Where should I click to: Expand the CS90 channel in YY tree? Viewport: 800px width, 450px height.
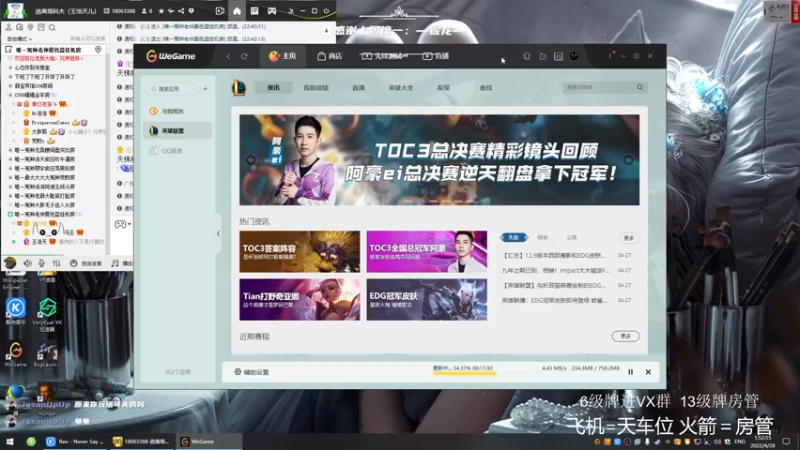tap(10, 95)
